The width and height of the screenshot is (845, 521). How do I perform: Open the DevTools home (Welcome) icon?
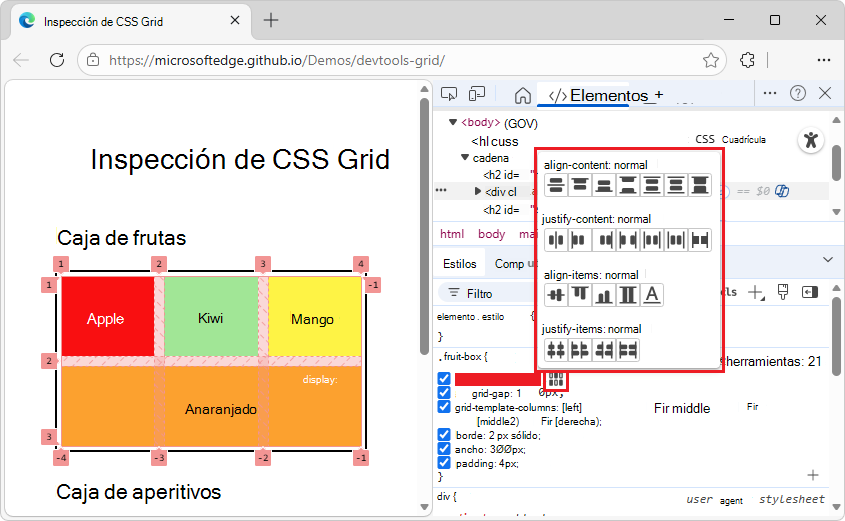tap(522, 95)
